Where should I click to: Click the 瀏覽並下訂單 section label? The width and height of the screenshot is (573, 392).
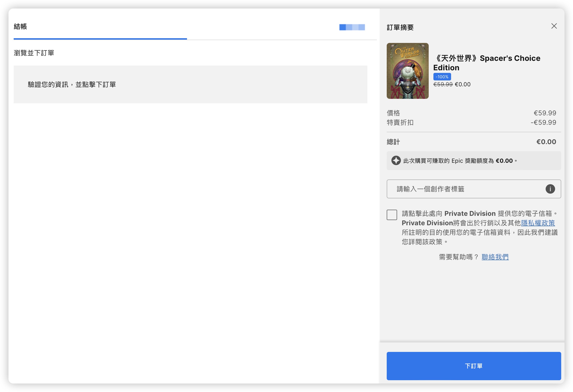34,53
